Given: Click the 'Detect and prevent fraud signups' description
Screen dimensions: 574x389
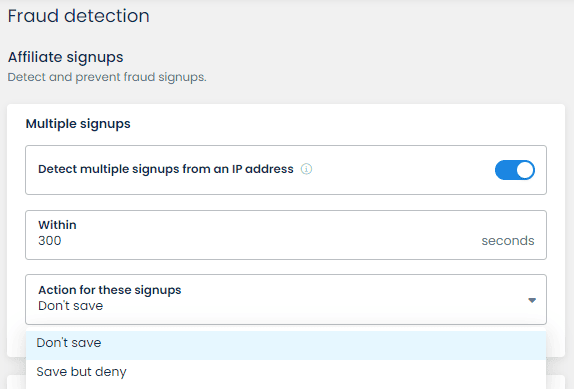Looking at the screenshot, I should 107,77.
